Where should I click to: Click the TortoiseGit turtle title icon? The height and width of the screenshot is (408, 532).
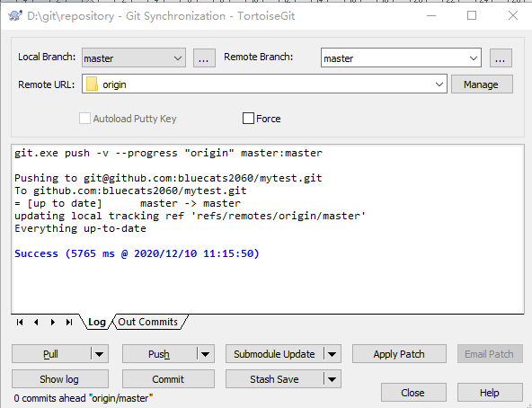[15, 15]
